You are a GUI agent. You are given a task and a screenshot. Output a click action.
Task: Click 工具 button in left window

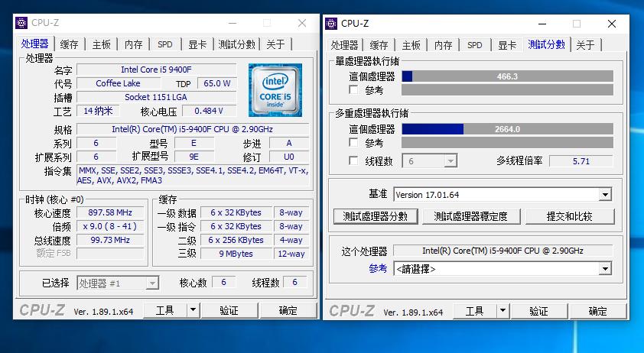(164, 310)
